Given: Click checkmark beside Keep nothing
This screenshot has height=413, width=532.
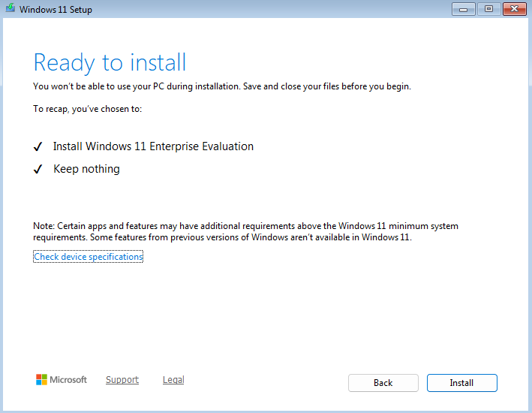Looking at the screenshot, I should coord(38,169).
